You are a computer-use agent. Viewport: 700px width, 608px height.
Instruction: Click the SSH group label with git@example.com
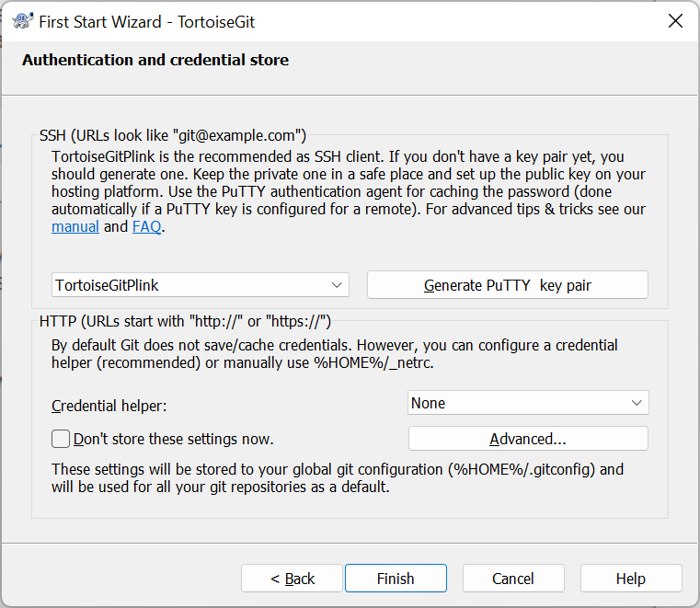[173, 135]
